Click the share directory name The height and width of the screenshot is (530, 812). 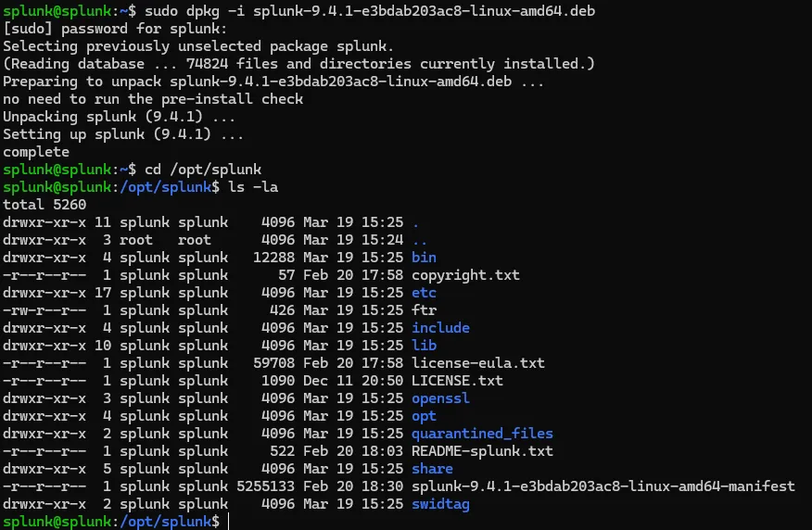pyautogui.click(x=432, y=469)
